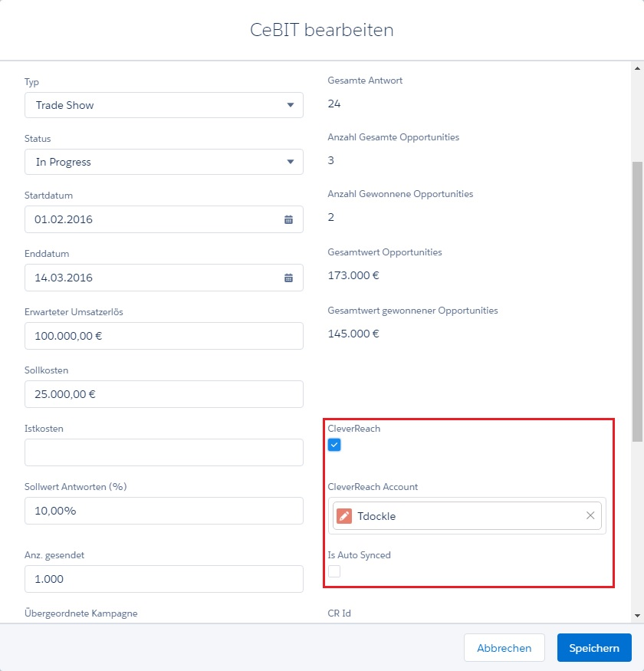This screenshot has width=644, height=671.
Task: Click the Startdatum field with 01.02.2016
Action: point(164,219)
